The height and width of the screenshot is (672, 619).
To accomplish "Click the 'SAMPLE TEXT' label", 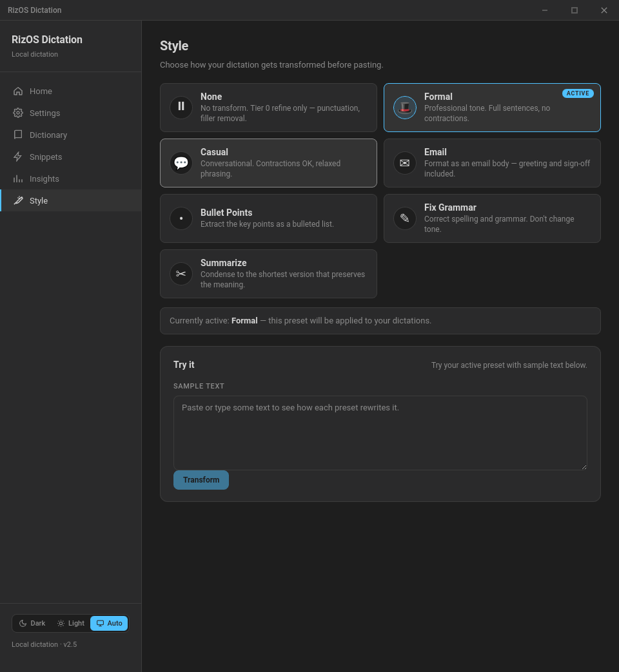I will (199, 386).
